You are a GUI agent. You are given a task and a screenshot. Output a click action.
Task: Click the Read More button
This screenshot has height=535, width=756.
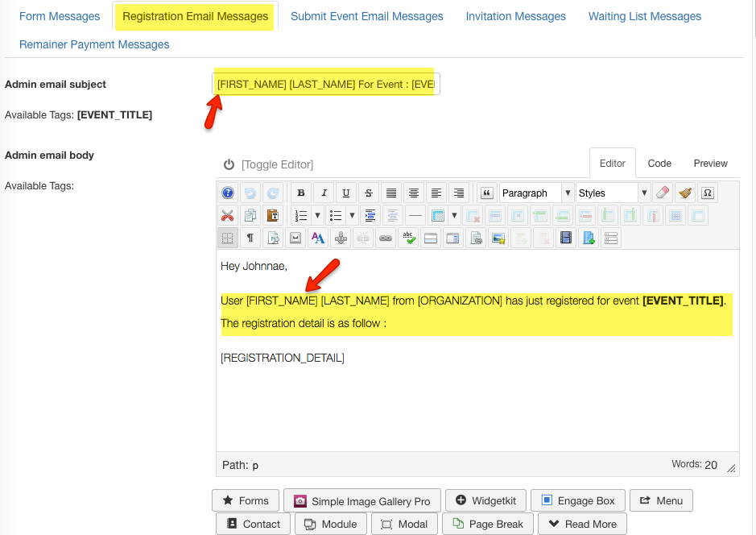click(x=582, y=523)
